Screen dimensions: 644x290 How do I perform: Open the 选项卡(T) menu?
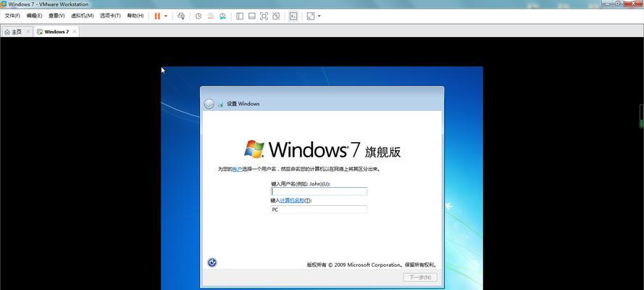110,16
